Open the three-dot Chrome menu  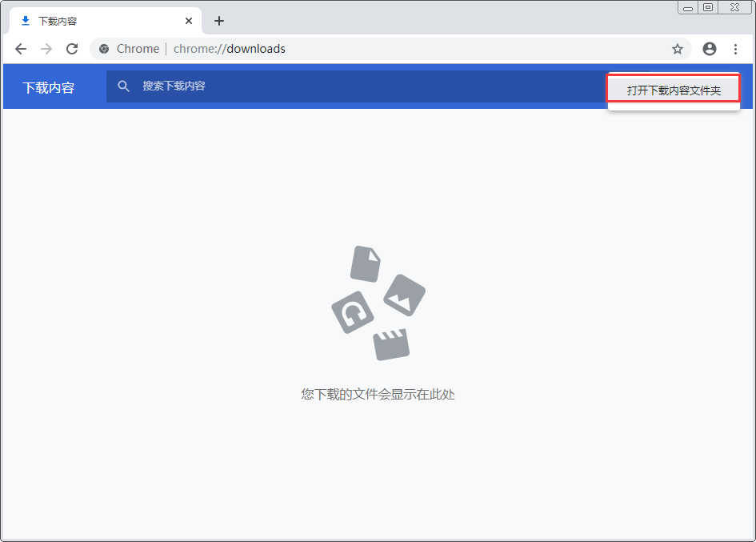click(736, 49)
